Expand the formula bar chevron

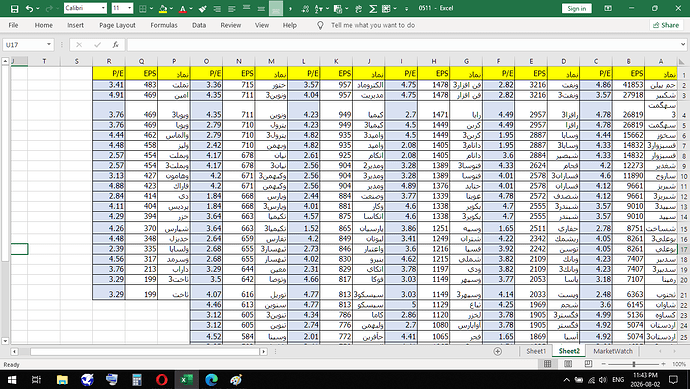[683, 44]
